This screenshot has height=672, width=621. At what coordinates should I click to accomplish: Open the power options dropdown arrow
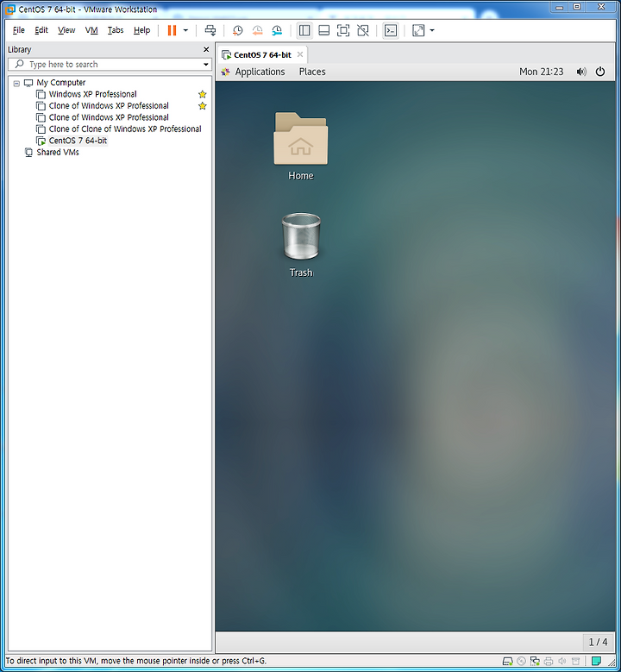(185, 30)
